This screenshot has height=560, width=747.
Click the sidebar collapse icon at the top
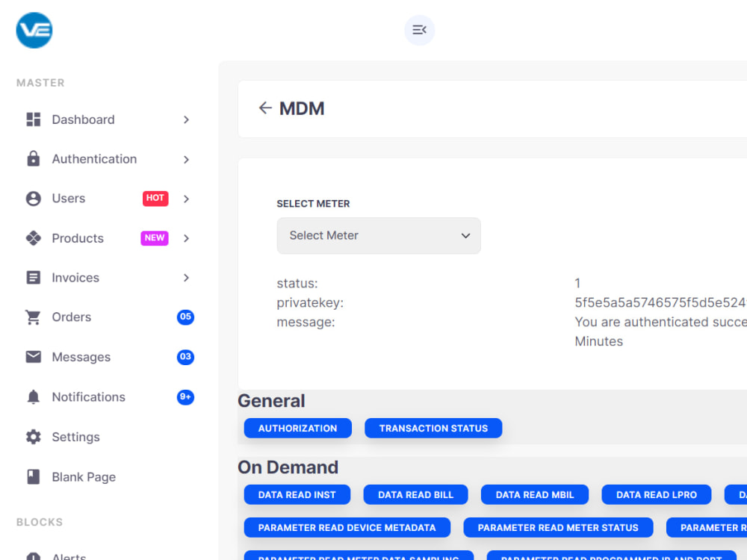coord(419,30)
